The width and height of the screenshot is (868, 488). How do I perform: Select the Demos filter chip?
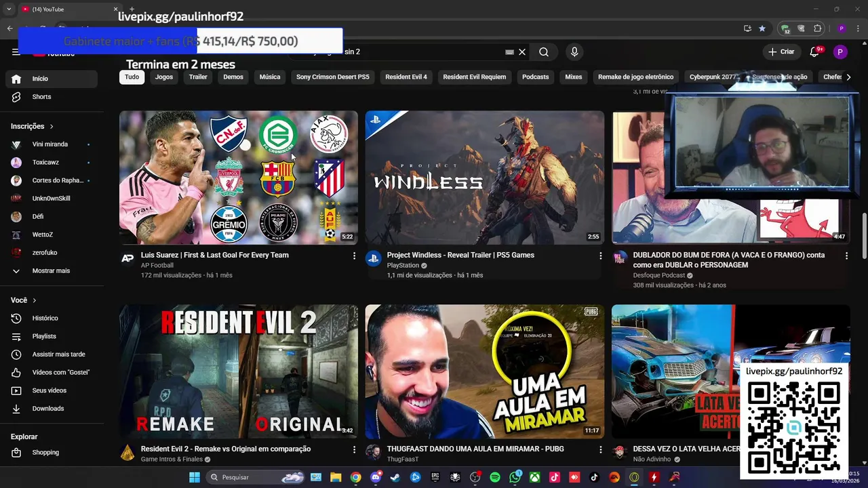click(x=233, y=77)
